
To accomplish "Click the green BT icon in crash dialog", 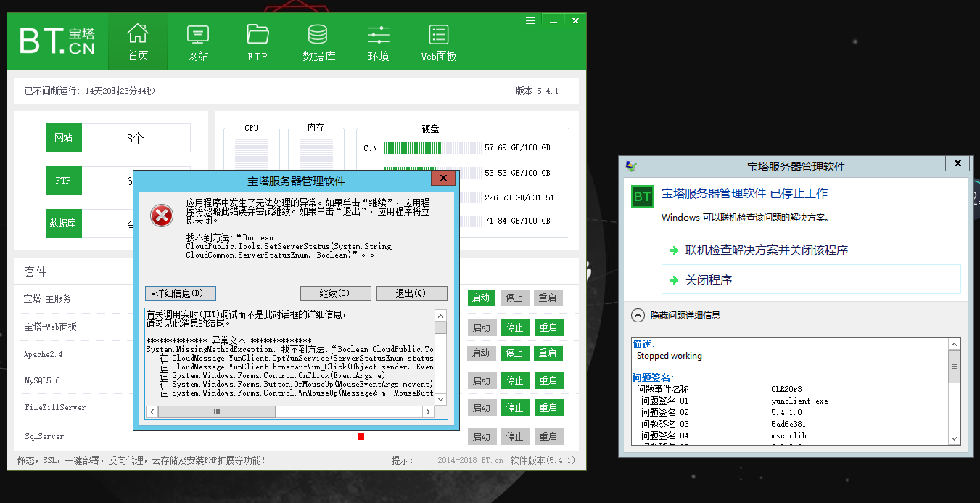I will click(x=642, y=196).
